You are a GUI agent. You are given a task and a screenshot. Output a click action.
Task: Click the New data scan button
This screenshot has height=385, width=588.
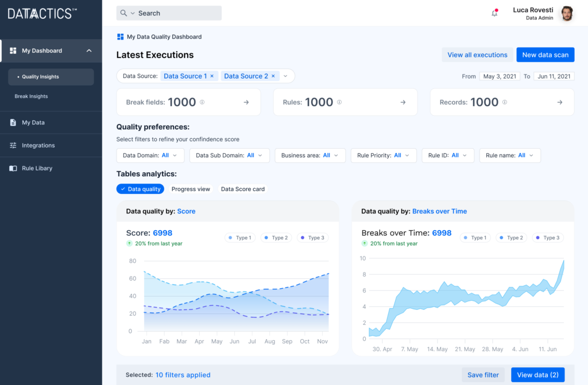point(545,55)
